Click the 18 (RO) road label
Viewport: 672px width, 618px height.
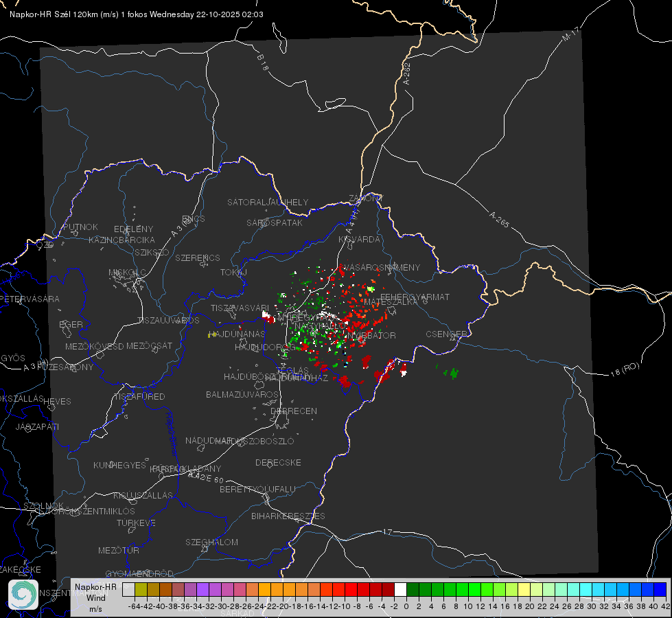click(625, 369)
